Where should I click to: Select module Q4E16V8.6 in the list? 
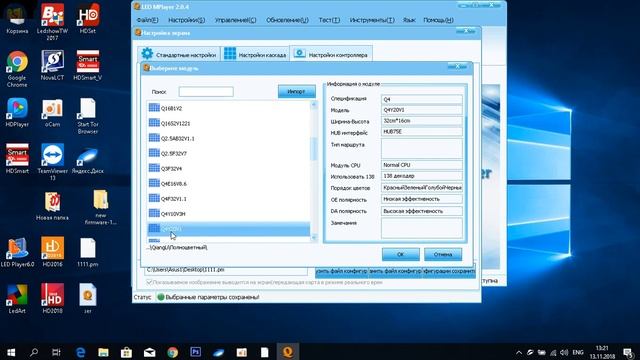229,184
